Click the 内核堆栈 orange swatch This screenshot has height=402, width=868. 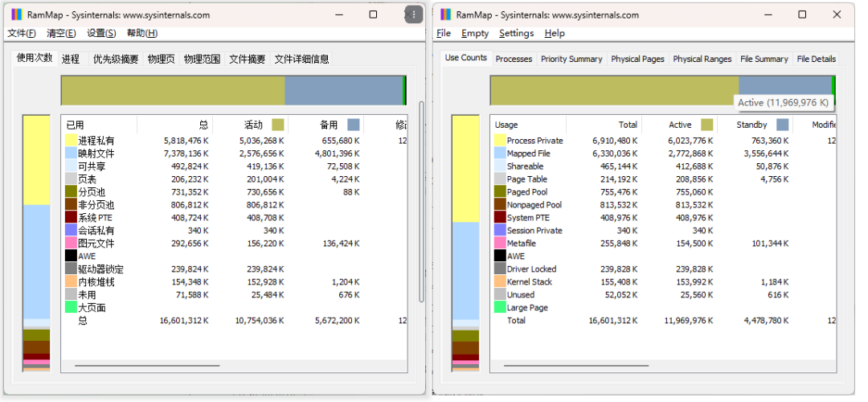pyautogui.click(x=71, y=282)
